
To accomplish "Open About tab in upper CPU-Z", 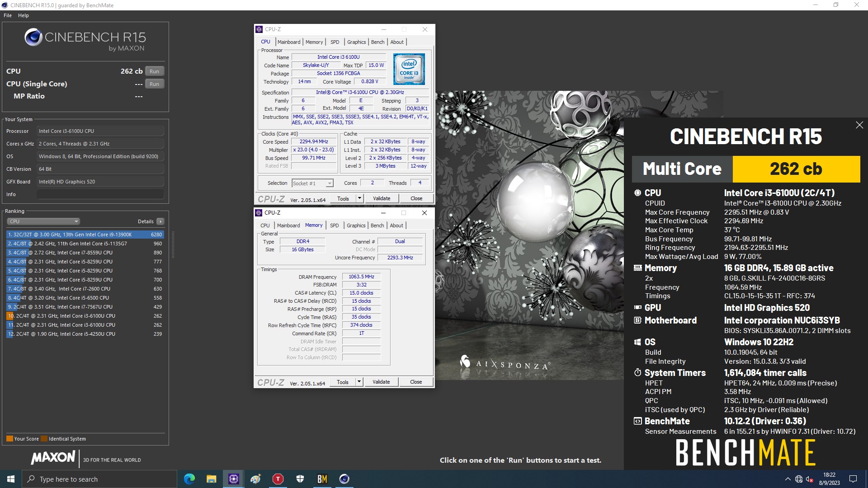I will coord(397,42).
